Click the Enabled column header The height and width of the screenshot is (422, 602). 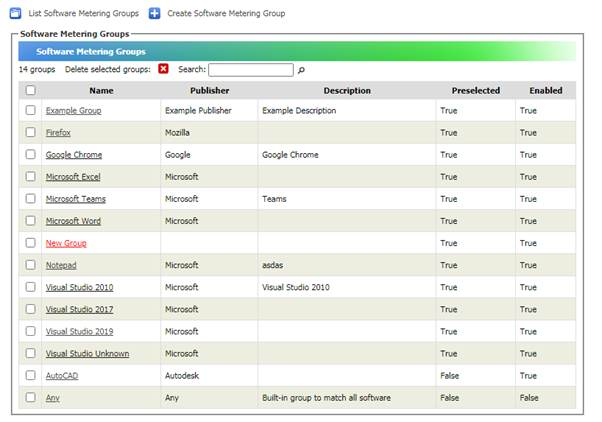(x=546, y=91)
